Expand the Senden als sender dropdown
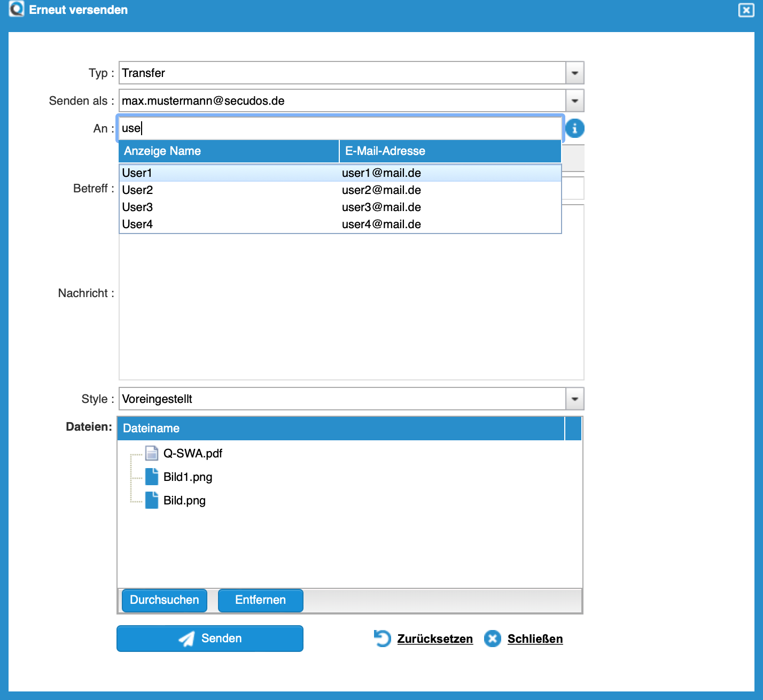The width and height of the screenshot is (763, 700). click(x=575, y=101)
